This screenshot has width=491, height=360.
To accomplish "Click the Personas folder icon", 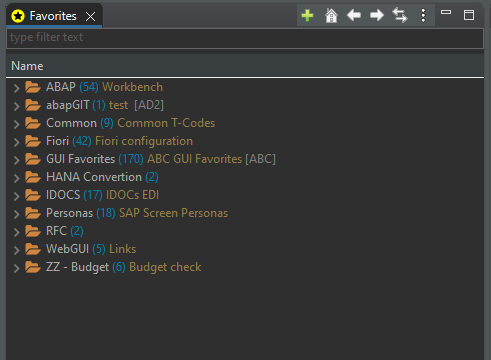I will point(33,213).
